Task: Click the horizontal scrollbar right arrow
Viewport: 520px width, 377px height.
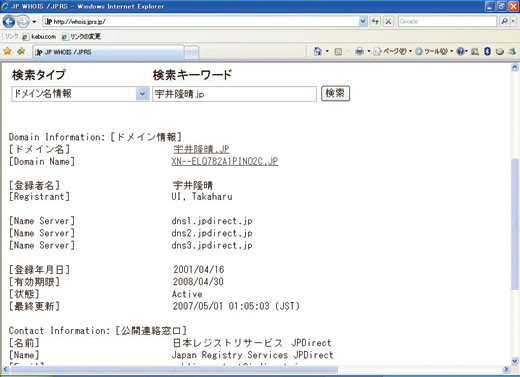Action: click(x=506, y=369)
